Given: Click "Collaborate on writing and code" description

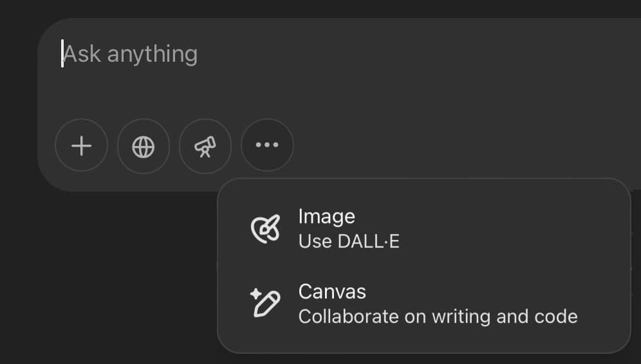Looking at the screenshot, I should (x=438, y=316).
